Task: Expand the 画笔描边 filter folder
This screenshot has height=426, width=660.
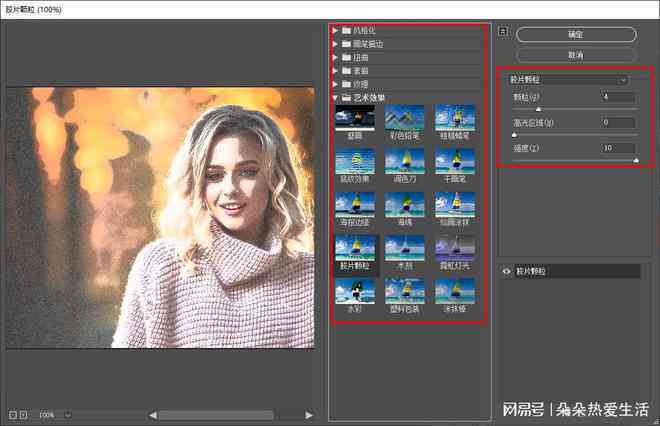Action: pos(335,44)
